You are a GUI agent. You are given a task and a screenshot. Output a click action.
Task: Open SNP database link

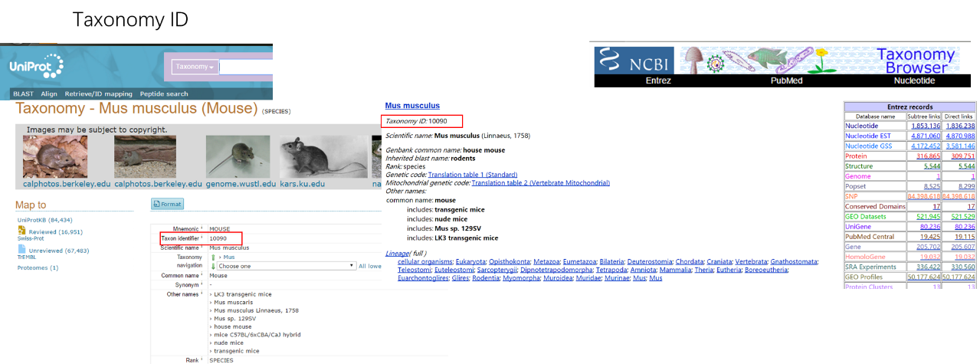(852, 196)
